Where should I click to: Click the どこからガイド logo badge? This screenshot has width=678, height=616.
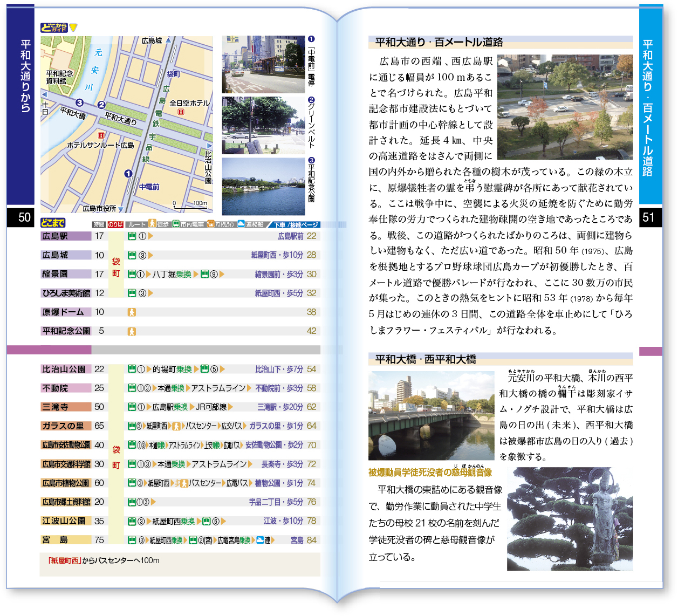(x=54, y=28)
